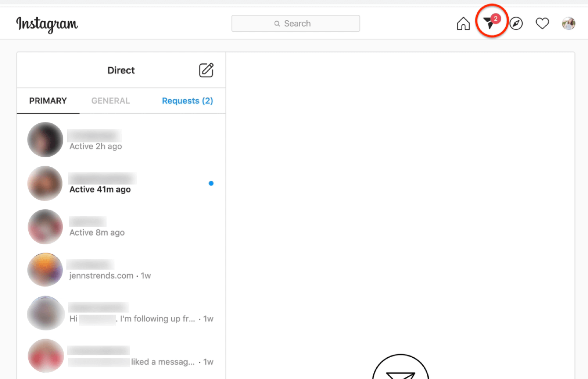This screenshot has width=588, height=379.
Task: Switch to the Primary tab
Action: pos(48,101)
